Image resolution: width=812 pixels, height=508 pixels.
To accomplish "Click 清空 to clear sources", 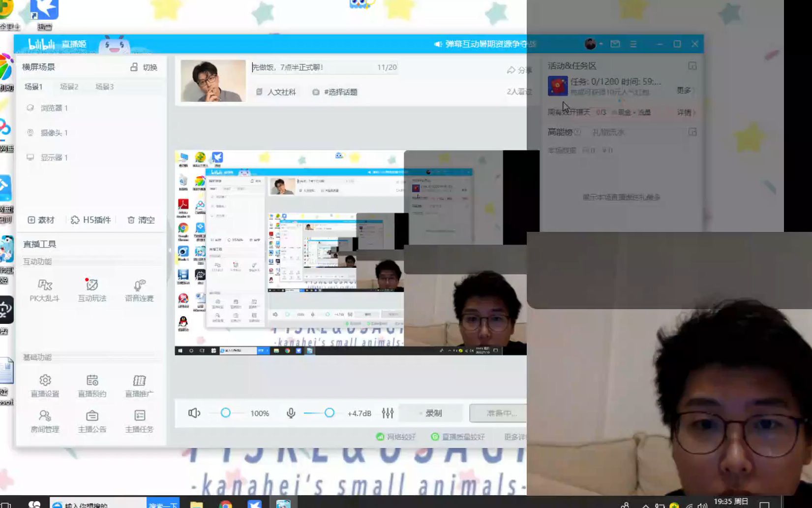I will click(141, 220).
